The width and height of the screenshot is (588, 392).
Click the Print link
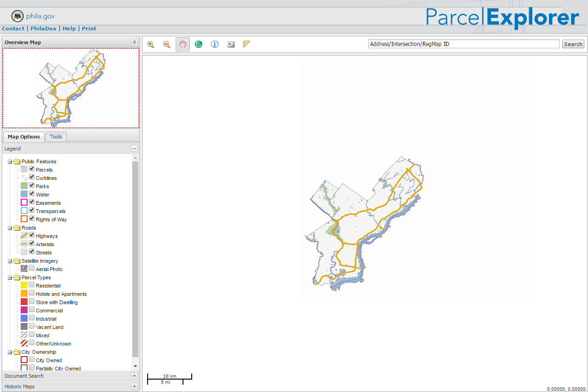[89, 29]
